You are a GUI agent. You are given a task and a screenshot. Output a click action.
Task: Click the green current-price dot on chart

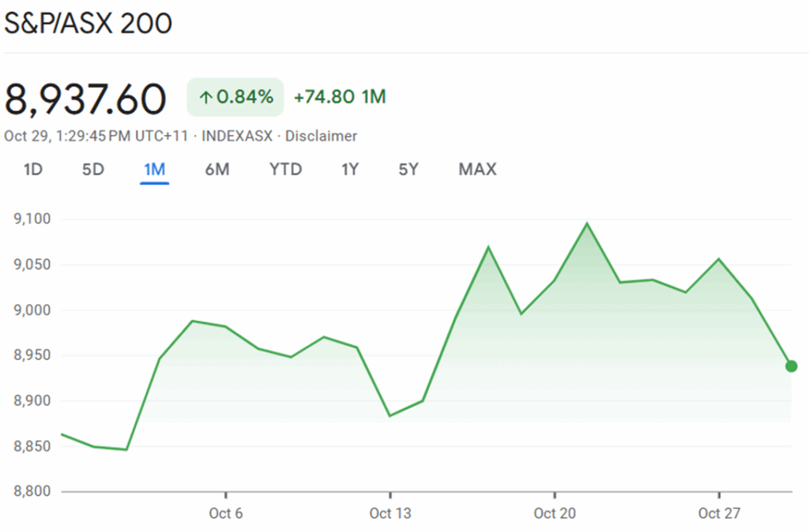coord(791,366)
